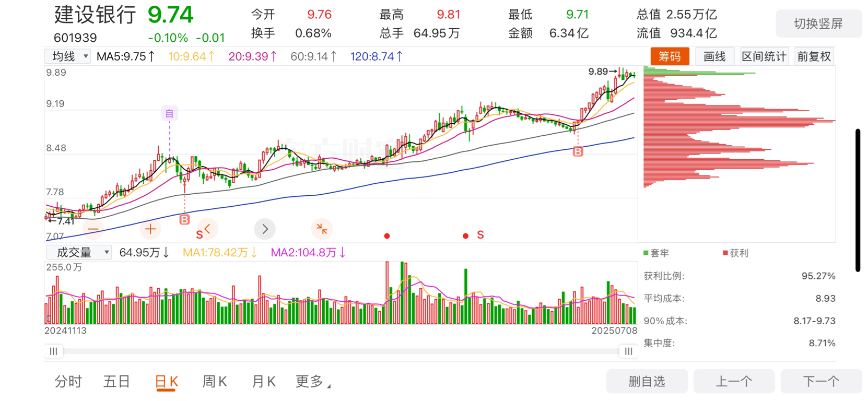Tap the start date 20241113
The image size is (868, 401).
pos(66,331)
